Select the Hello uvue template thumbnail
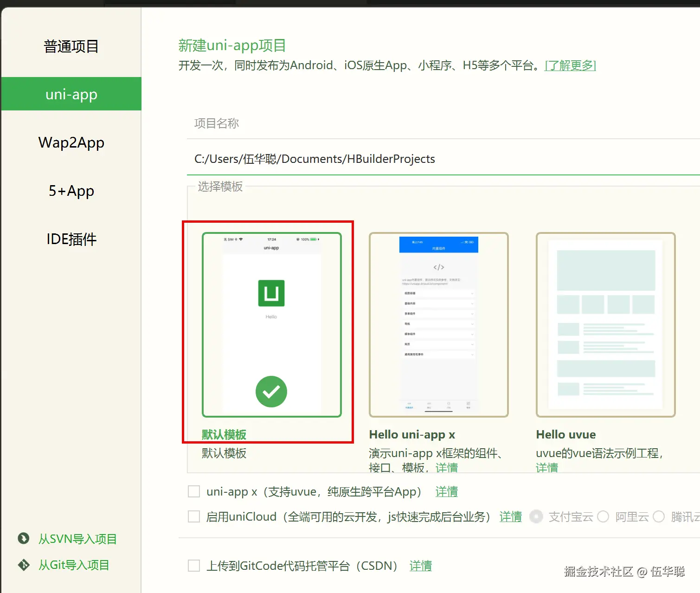Image resolution: width=700 pixels, height=593 pixels. point(606,325)
